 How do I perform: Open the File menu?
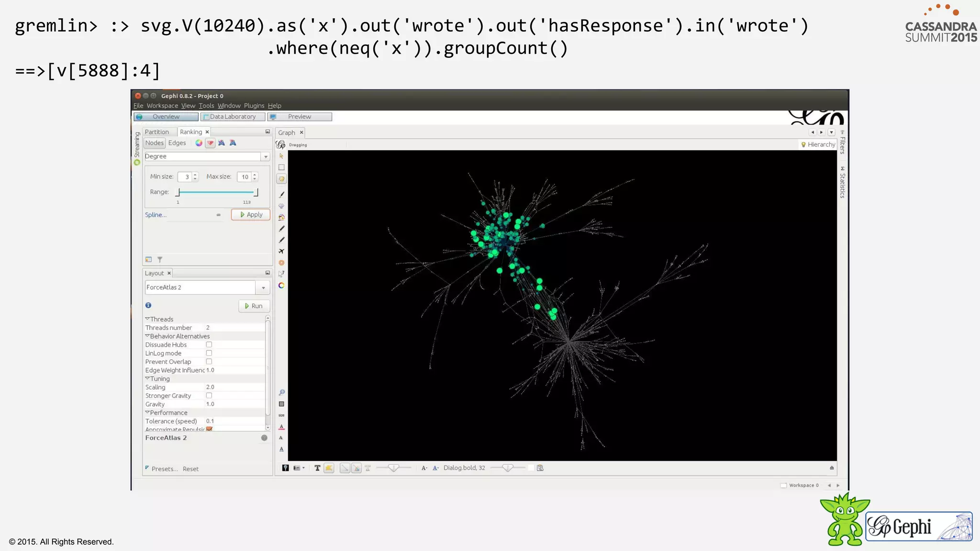(138, 106)
